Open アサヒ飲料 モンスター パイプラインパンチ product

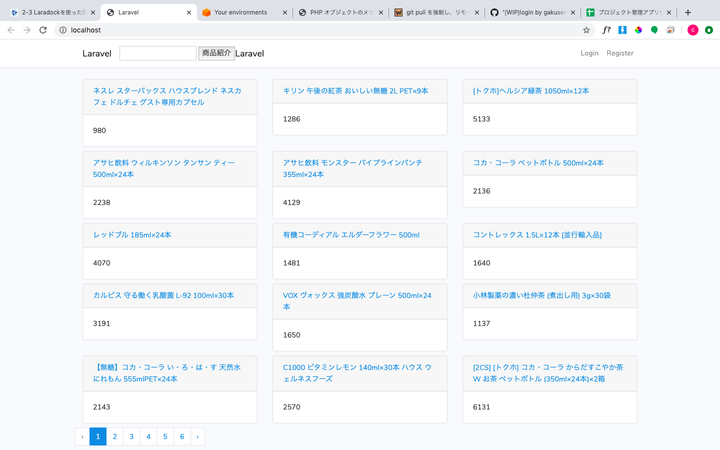[x=353, y=169]
